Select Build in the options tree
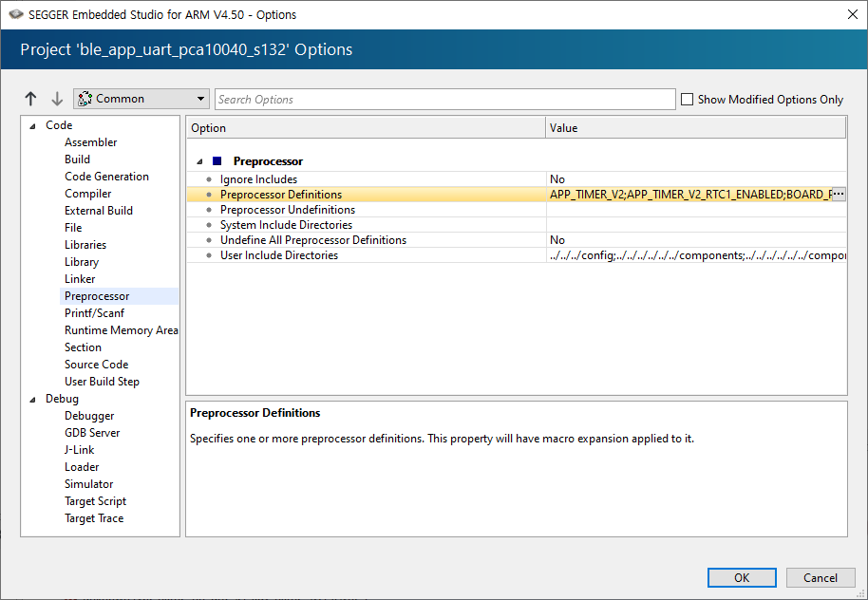The width and height of the screenshot is (868, 600). (x=77, y=159)
